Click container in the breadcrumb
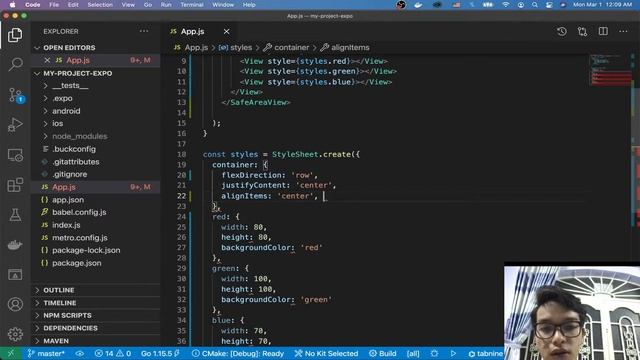This screenshot has width=640, height=360. [x=291, y=48]
